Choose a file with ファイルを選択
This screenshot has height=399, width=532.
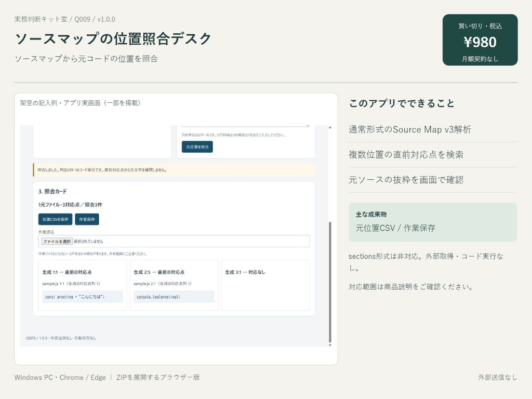click(57, 241)
